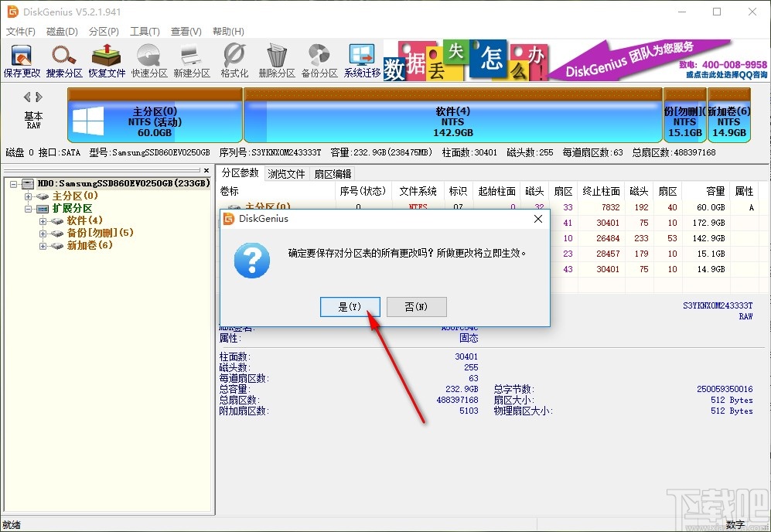The height and width of the screenshot is (532, 771).
Task: Click the DiskGenius app icon in title bar
Action: (x=13, y=12)
